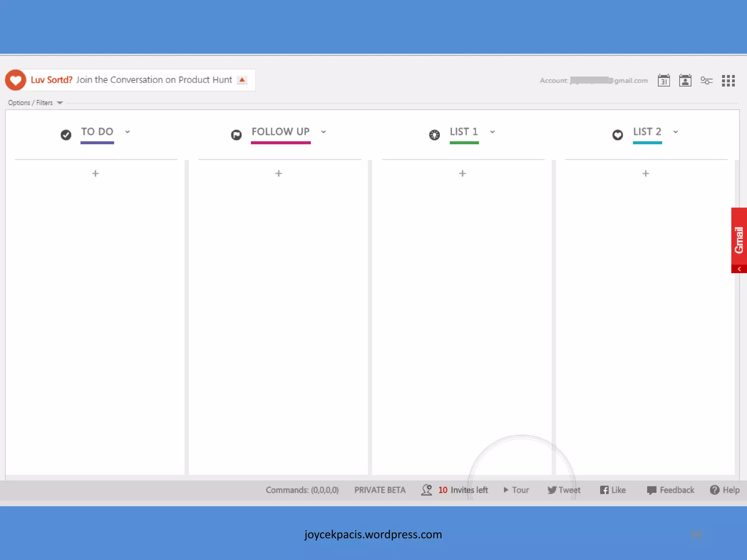Click the Product Hunt upvote triangle
747x560 pixels.
[242, 80]
